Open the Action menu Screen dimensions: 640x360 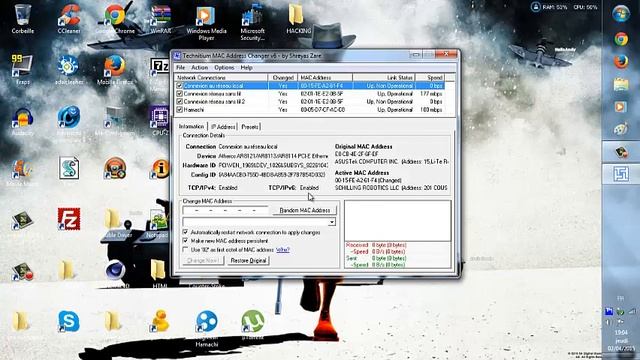pos(200,67)
